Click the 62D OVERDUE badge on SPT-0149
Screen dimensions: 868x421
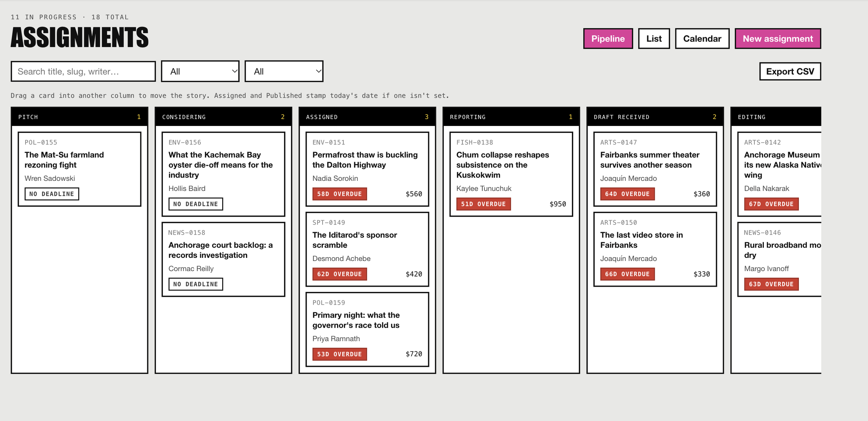tap(340, 274)
